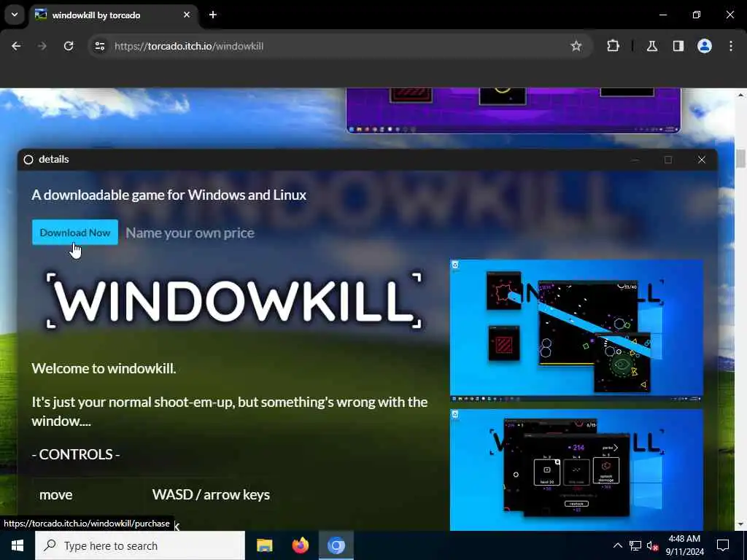Click the address bar URL
747x560 pixels.
pos(189,46)
